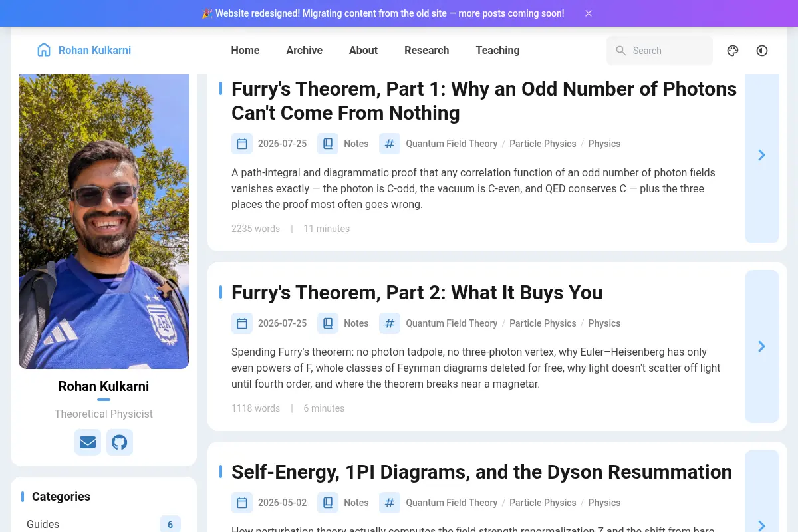Open Furry's Theorem Part 2 via chevron arrow

pos(762,346)
